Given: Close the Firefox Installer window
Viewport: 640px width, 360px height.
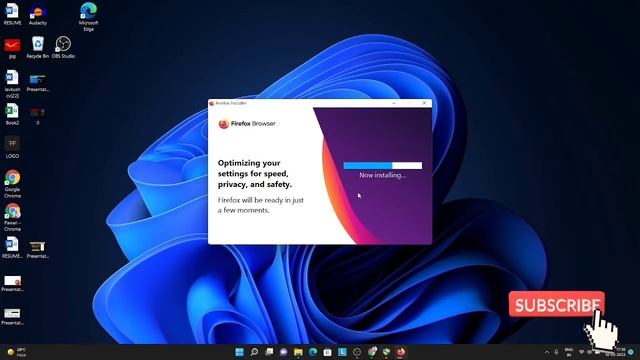Looking at the screenshot, I should (x=424, y=103).
